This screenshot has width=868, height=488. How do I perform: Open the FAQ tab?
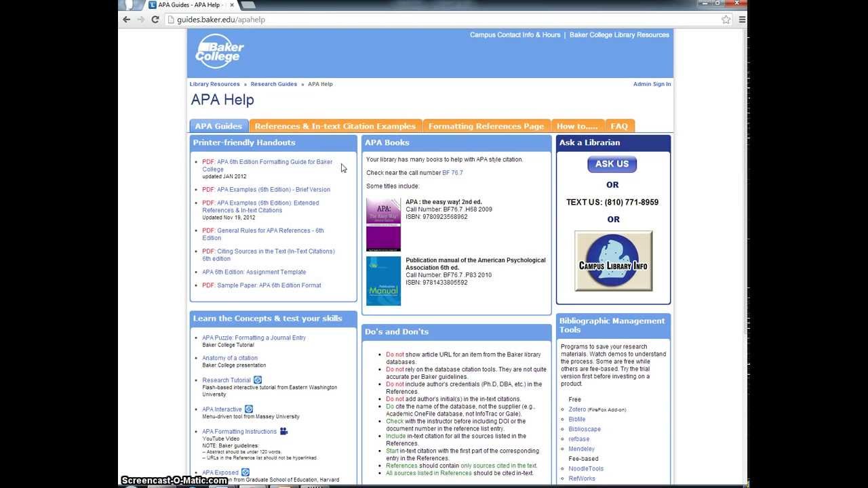click(619, 126)
